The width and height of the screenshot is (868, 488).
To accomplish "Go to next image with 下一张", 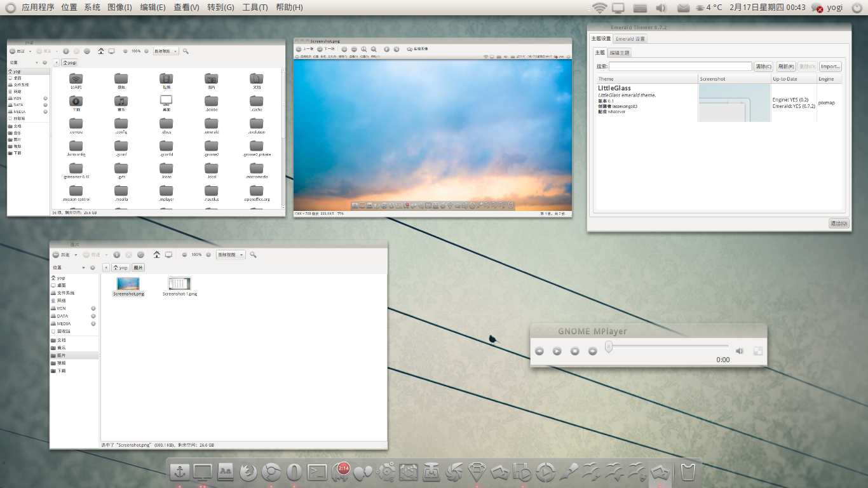I will coord(326,49).
